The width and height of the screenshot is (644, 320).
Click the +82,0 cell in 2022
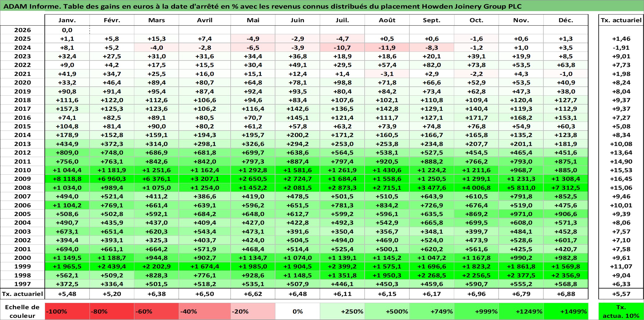[432, 65]
